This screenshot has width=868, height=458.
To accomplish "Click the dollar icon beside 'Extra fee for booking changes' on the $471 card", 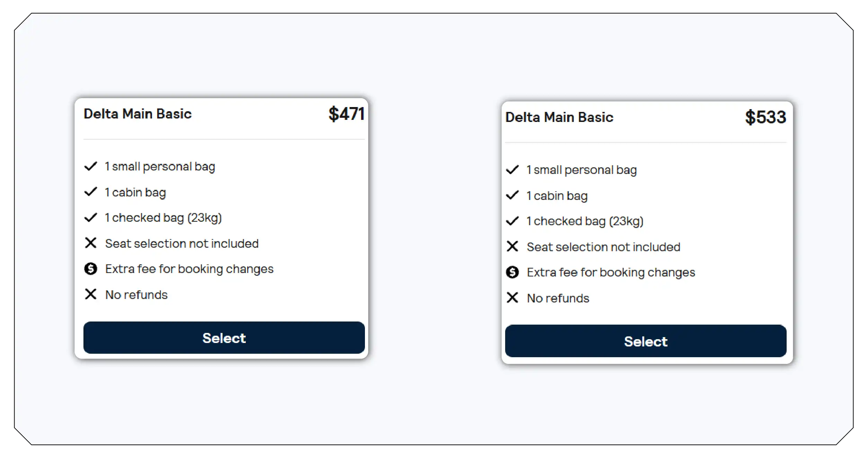I will coord(91,268).
